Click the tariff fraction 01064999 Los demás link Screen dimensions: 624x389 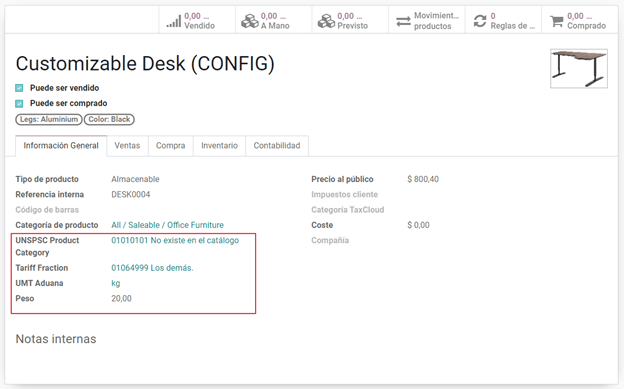(x=152, y=268)
